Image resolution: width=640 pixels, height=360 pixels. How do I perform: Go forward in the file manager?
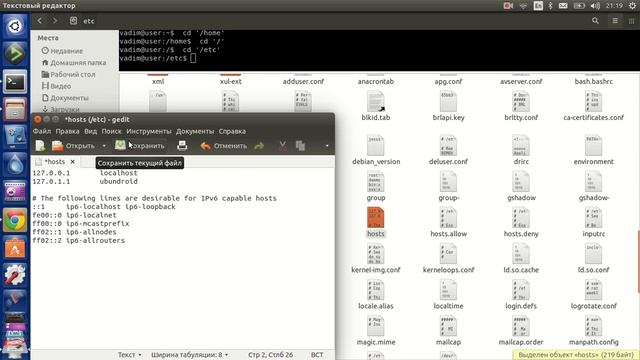[x=55, y=21]
